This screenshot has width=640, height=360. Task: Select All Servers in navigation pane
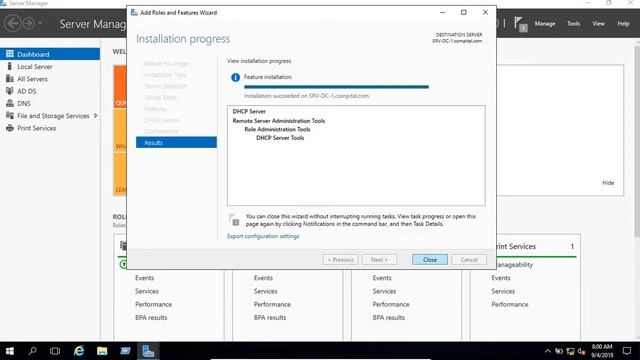(50, 78)
